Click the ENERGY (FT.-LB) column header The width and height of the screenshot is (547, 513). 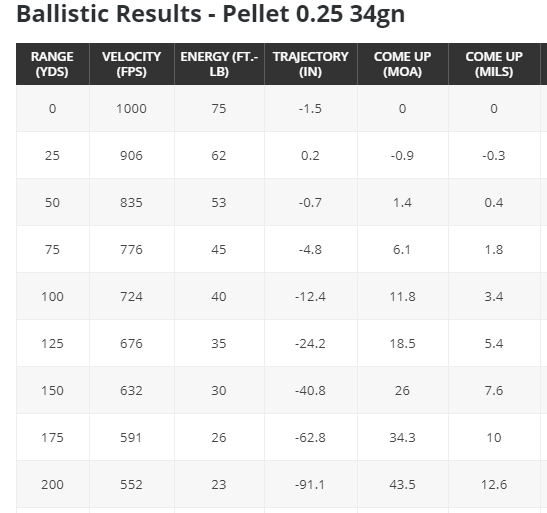pyautogui.click(x=219, y=64)
